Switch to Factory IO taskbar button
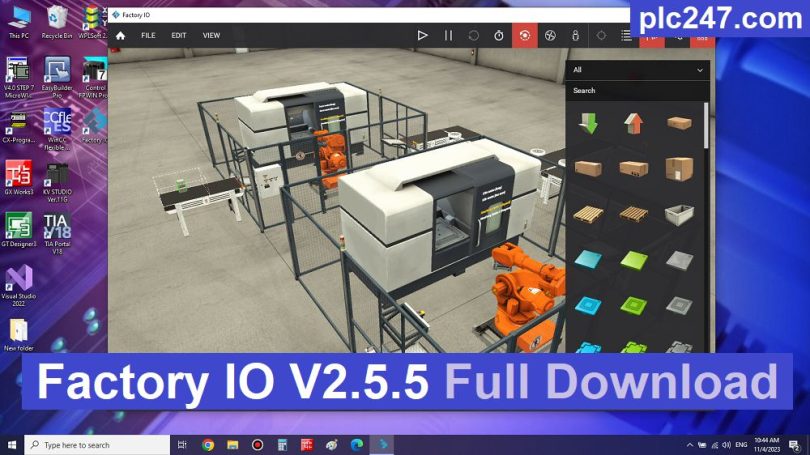The height and width of the screenshot is (455, 810). [382, 445]
